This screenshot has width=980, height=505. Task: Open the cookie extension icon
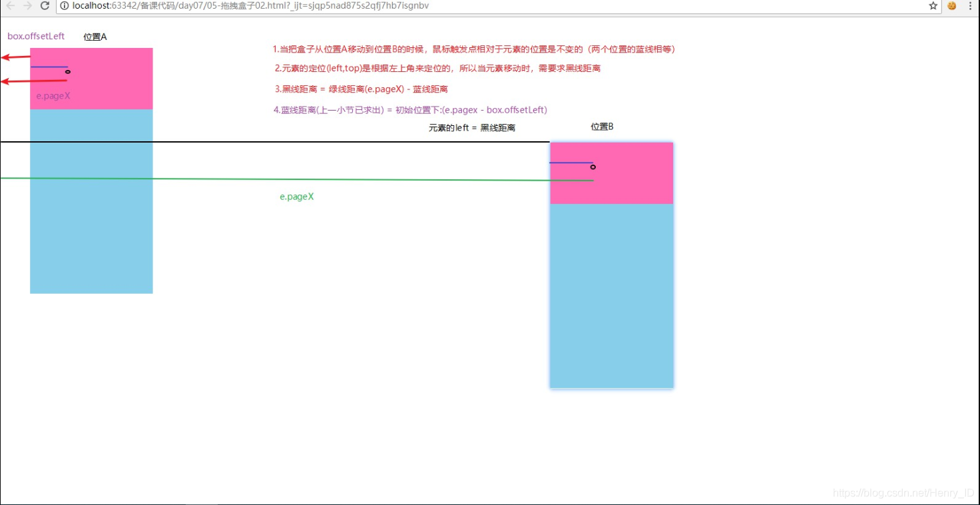tap(952, 5)
